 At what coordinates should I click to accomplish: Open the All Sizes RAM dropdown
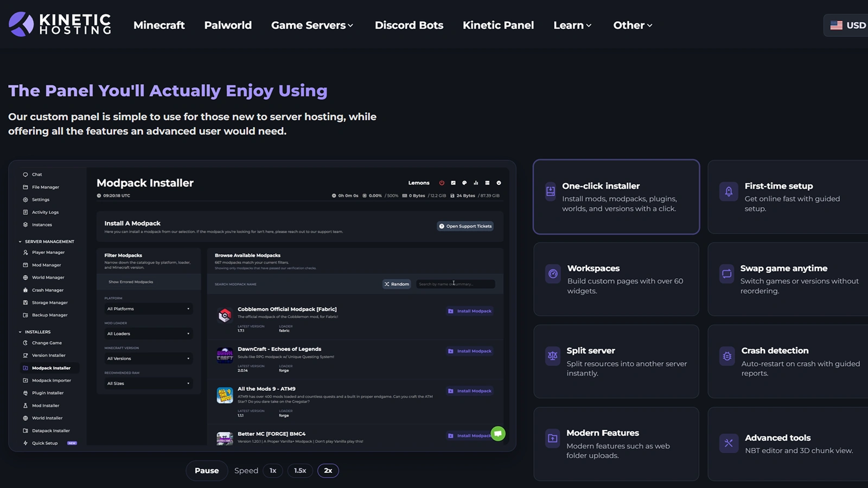pyautogui.click(x=149, y=383)
